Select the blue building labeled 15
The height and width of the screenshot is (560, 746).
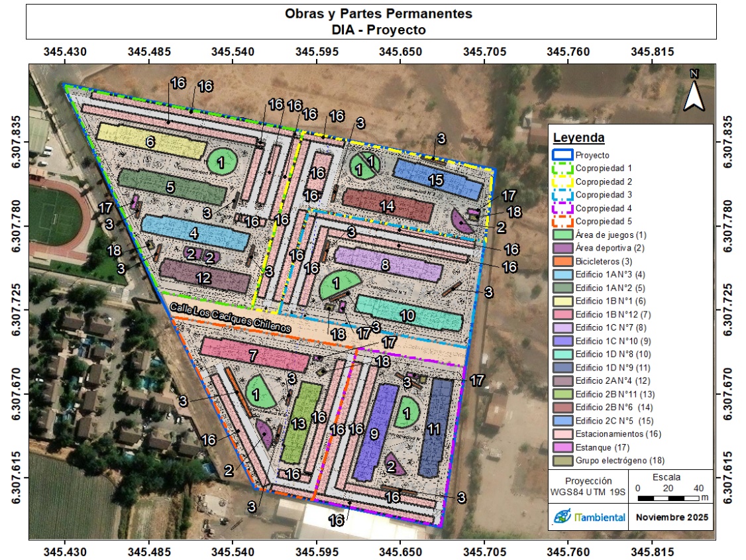437,179
